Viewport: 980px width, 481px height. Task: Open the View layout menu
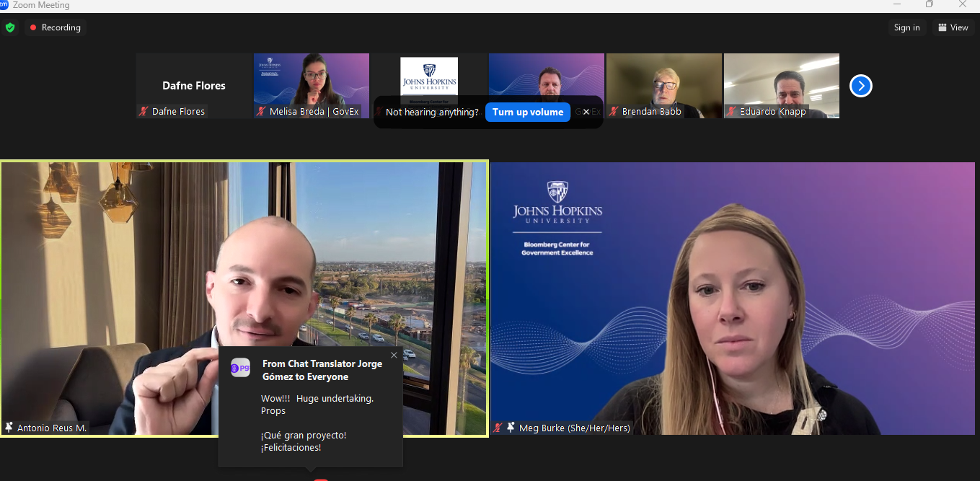pos(952,27)
